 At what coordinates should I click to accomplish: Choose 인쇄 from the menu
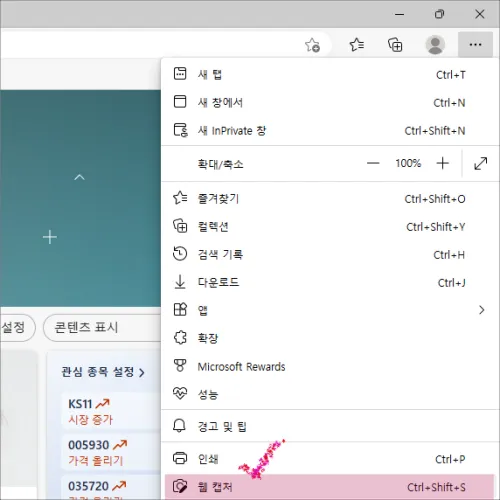[330, 459]
